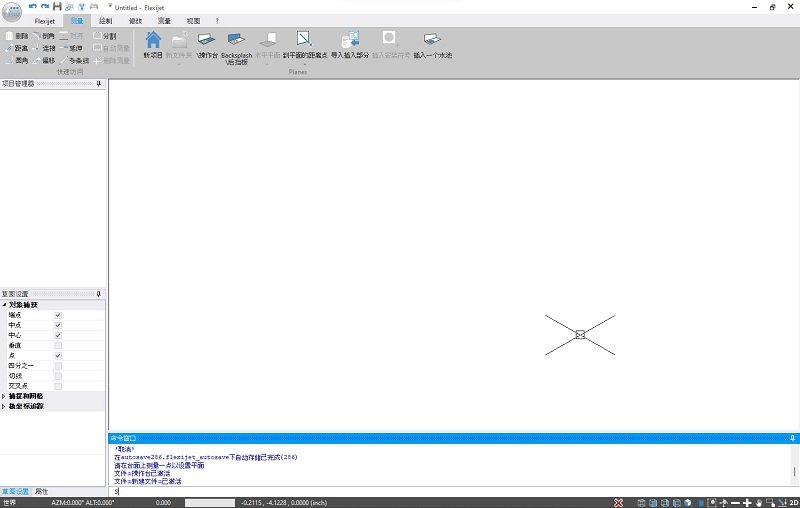The image size is (800, 508).
Task: Toggle the 端点 endpoint snap checkbox
Action: coord(58,315)
